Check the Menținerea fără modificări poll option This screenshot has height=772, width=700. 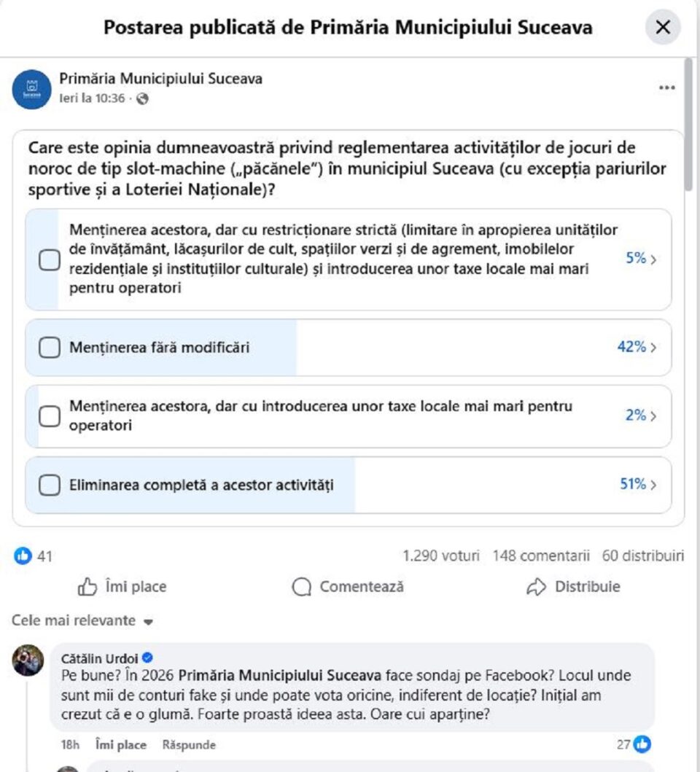[49, 348]
